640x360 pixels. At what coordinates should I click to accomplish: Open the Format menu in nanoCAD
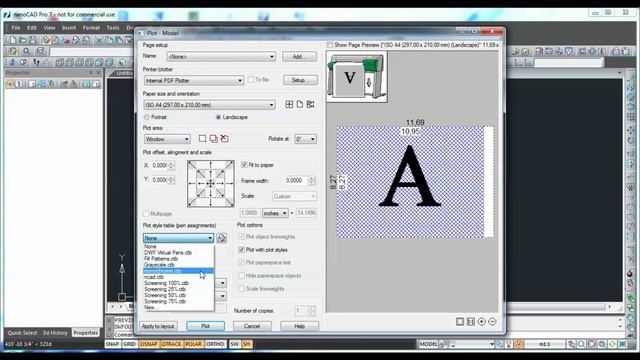tap(91, 28)
